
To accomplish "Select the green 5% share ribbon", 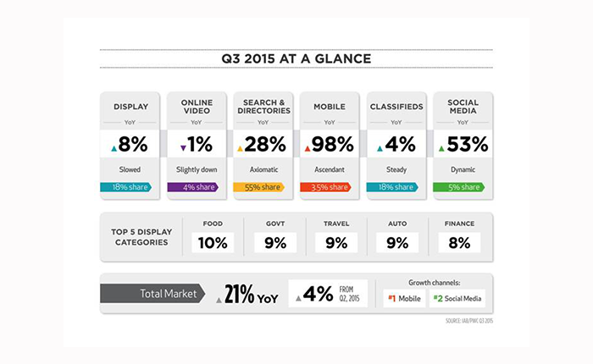I will (459, 187).
